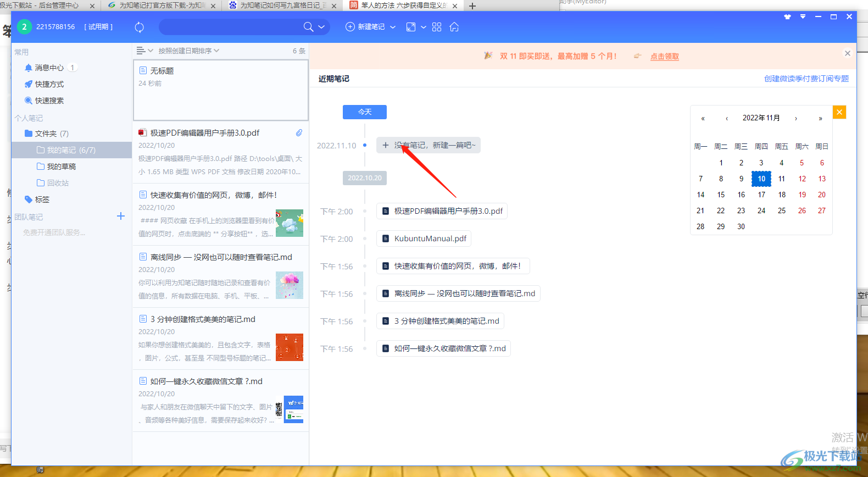Viewport: 868px width, 477px height.
Task: Open 3 分钟创建格式美美的笔记.md in timeline
Action: pyautogui.click(x=440, y=321)
